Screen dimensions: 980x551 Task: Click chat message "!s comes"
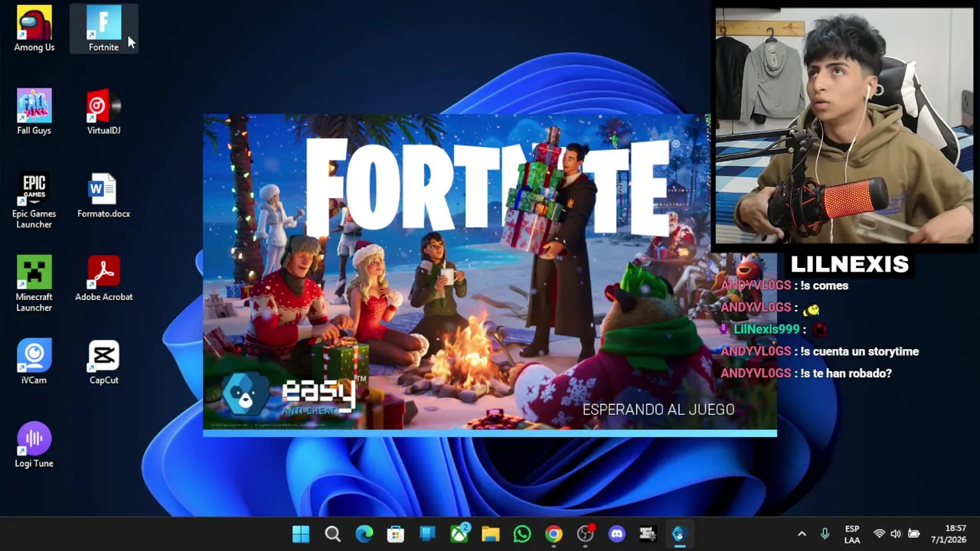tap(824, 285)
